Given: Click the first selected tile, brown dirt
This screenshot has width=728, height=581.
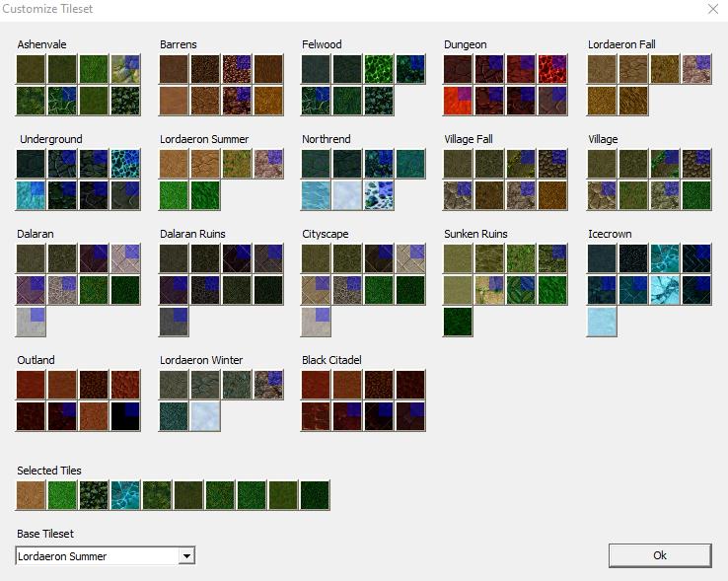Looking at the screenshot, I should pyautogui.click(x=31, y=495).
